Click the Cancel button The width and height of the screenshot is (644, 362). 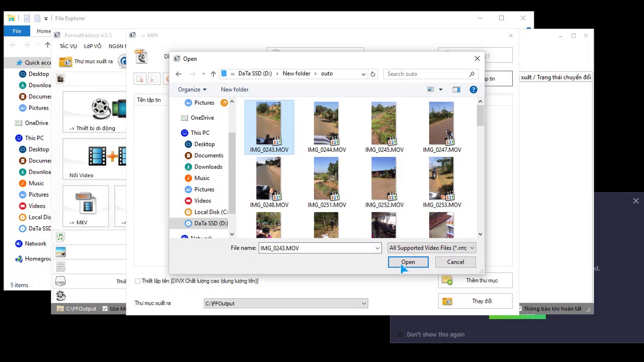(455, 262)
